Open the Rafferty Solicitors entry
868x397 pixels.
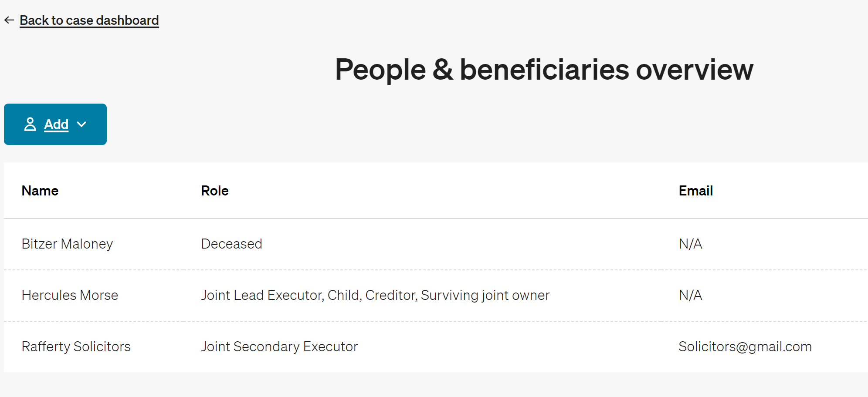[76, 347]
